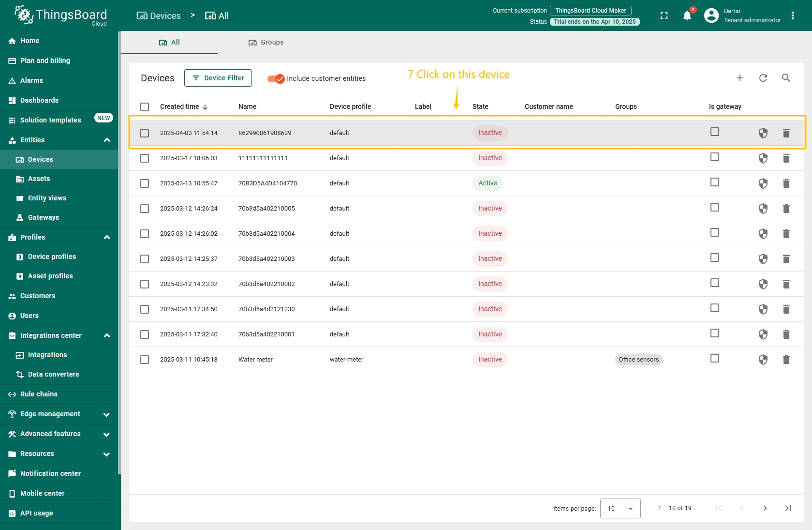The image size is (812, 530).
Task: Open the user menu three-dot icon
Action: click(792, 16)
